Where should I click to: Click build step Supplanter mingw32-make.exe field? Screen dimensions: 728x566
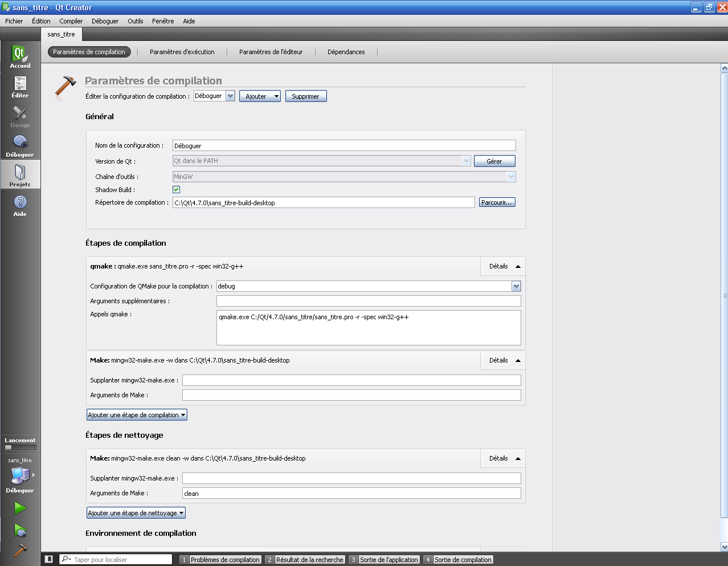coord(351,380)
